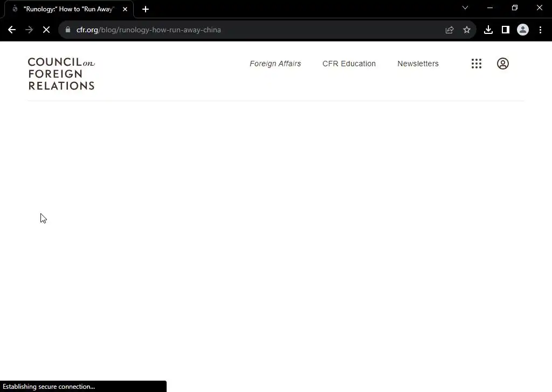
Task: View site info via the lock icon
Action: pos(68,30)
